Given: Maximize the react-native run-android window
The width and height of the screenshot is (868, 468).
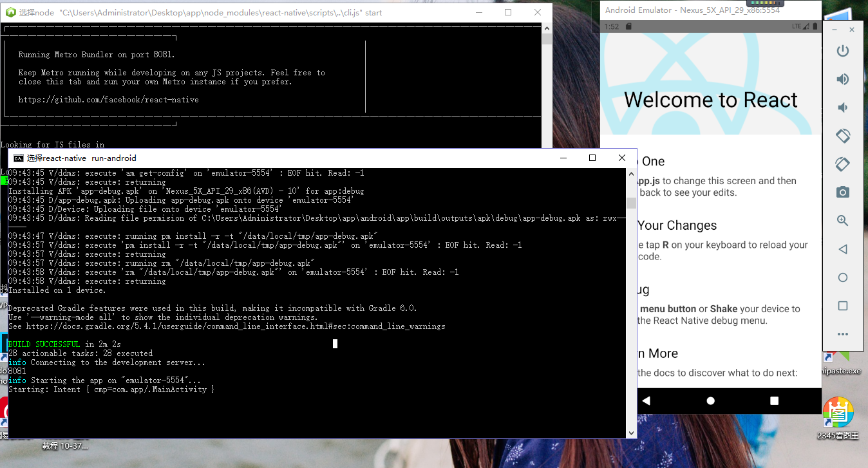Looking at the screenshot, I should tap(592, 158).
